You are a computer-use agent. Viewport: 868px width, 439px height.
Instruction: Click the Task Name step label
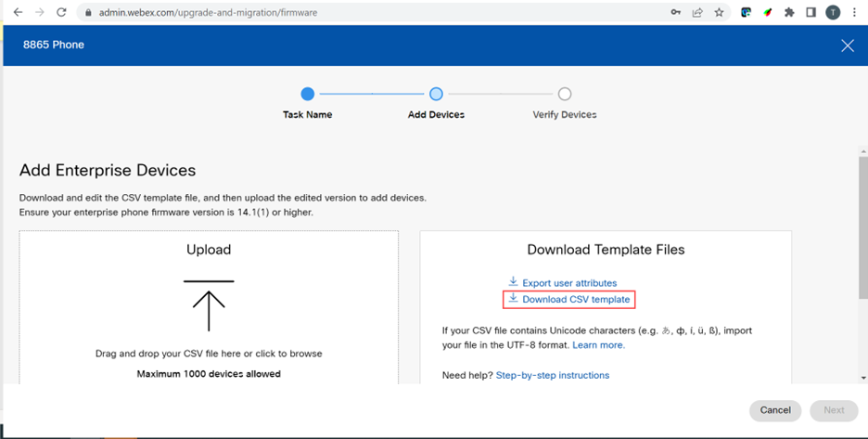[x=308, y=115]
